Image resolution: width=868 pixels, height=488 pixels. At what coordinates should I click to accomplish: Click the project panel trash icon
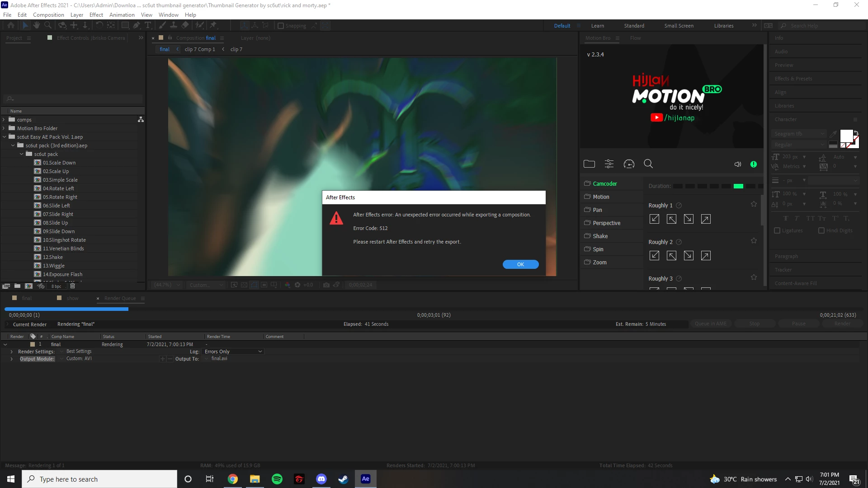[x=72, y=286]
